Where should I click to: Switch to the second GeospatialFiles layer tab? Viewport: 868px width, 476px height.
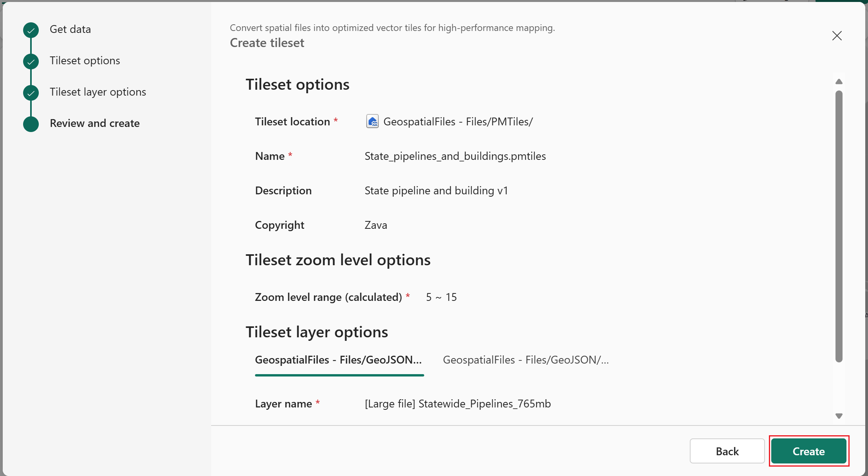[x=526, y=360]
